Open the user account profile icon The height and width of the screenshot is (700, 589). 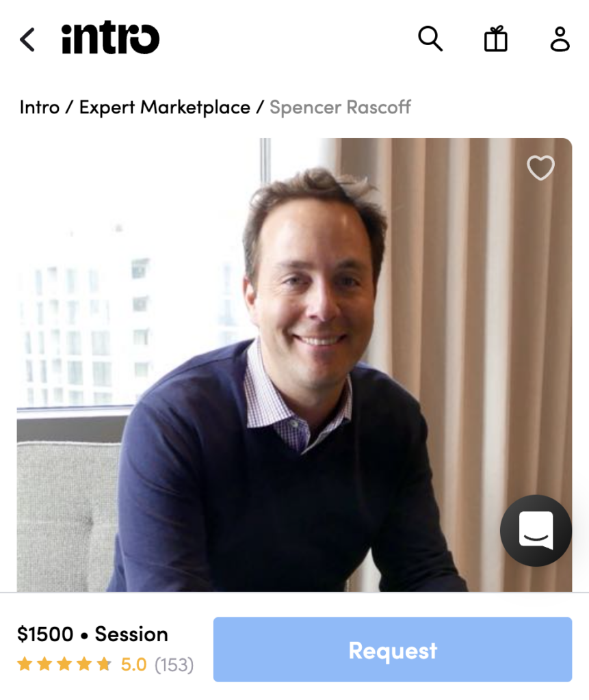click(x=560, y=39)
